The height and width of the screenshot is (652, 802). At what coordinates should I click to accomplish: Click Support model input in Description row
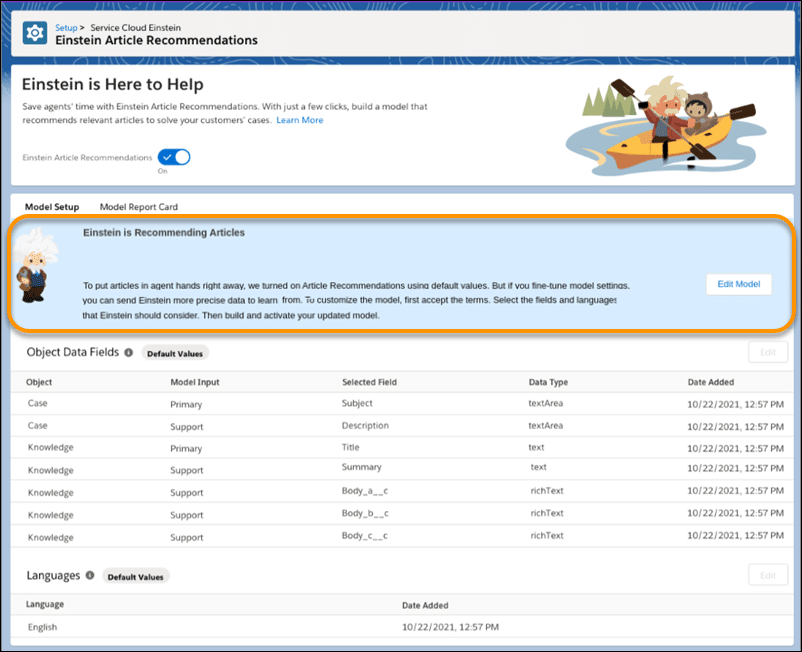pyautogui.click(x=187, y=426)
